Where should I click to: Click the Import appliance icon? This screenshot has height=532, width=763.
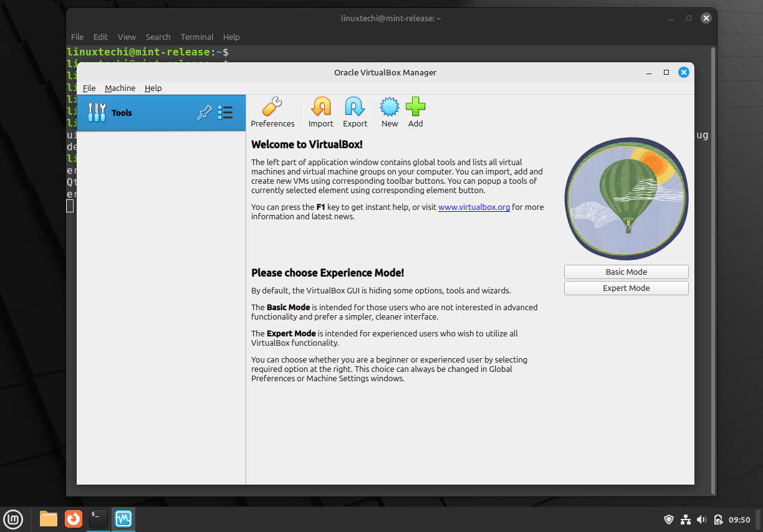pyautogui.click(x=320, y=107)
